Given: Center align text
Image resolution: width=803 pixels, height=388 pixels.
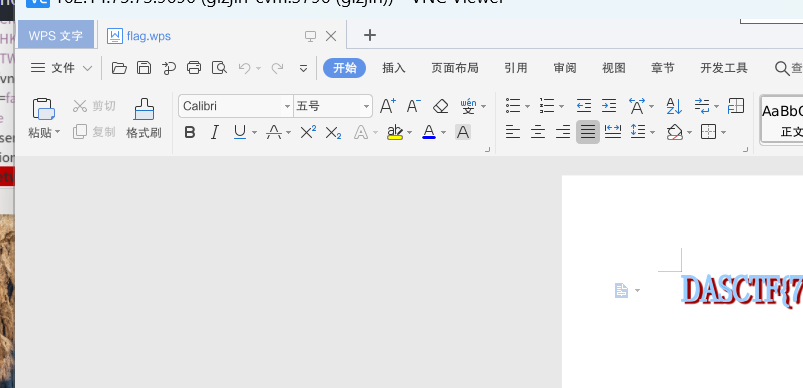Looking at the screenshot, I should (x=538, y=132).
